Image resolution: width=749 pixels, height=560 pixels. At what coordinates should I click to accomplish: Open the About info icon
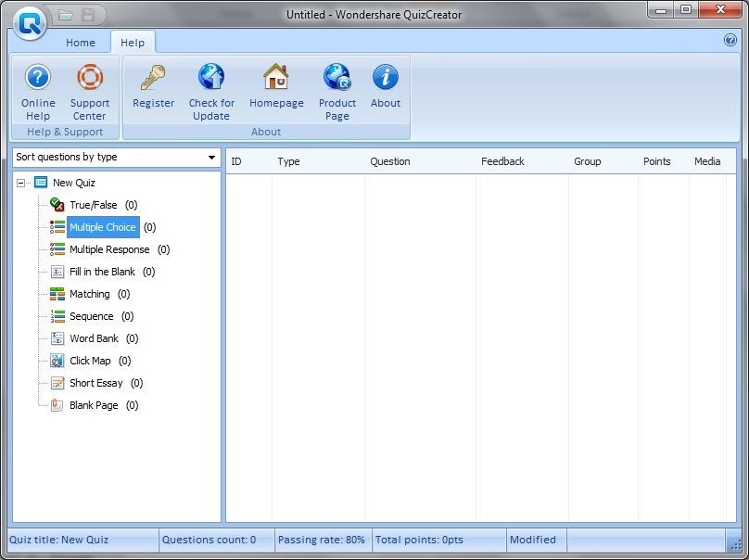click(x=385, y=78)
